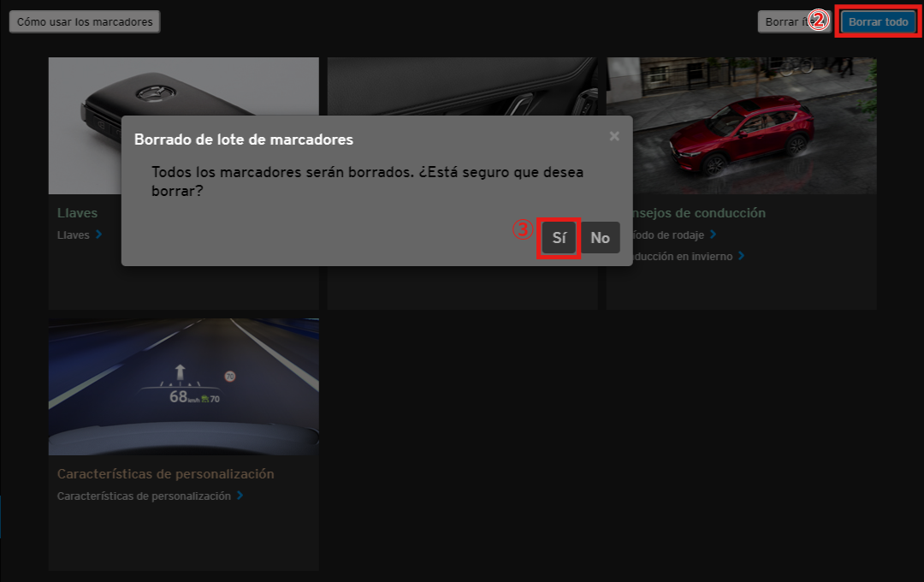Open the Características de personalización sub-link
Viewport: 924px width, 582px height.
coord(144,496)
